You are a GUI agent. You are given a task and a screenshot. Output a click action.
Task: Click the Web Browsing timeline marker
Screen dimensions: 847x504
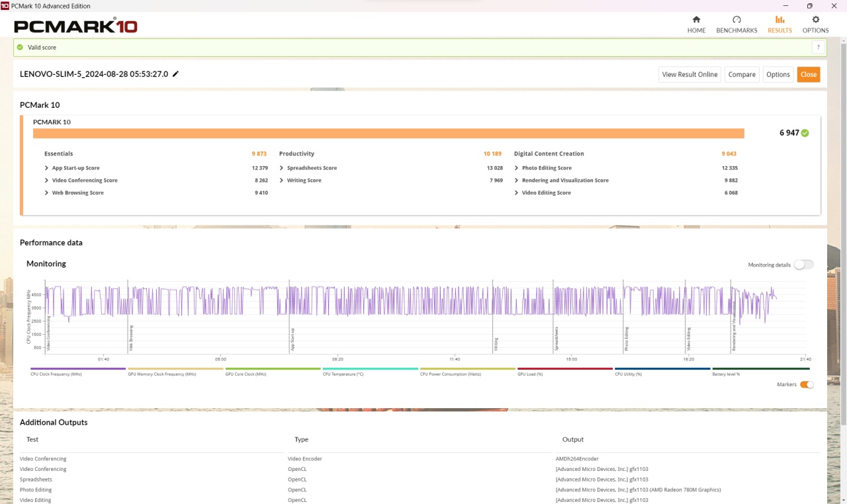[131, 338]
